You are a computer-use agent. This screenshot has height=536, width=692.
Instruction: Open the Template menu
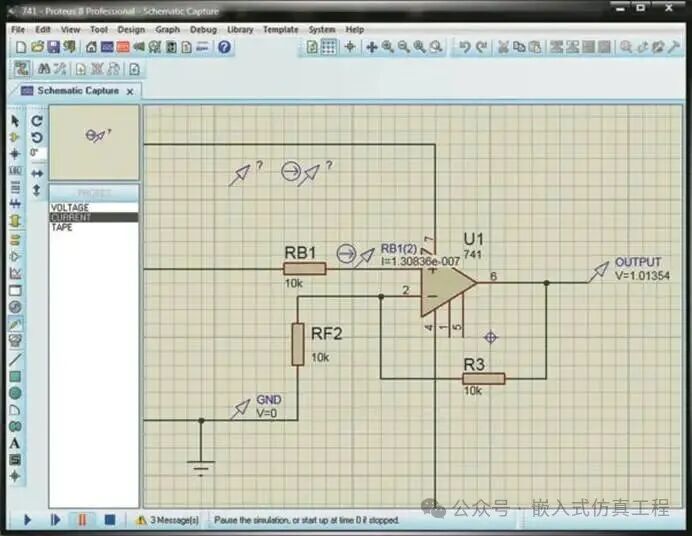click(281, 30)
